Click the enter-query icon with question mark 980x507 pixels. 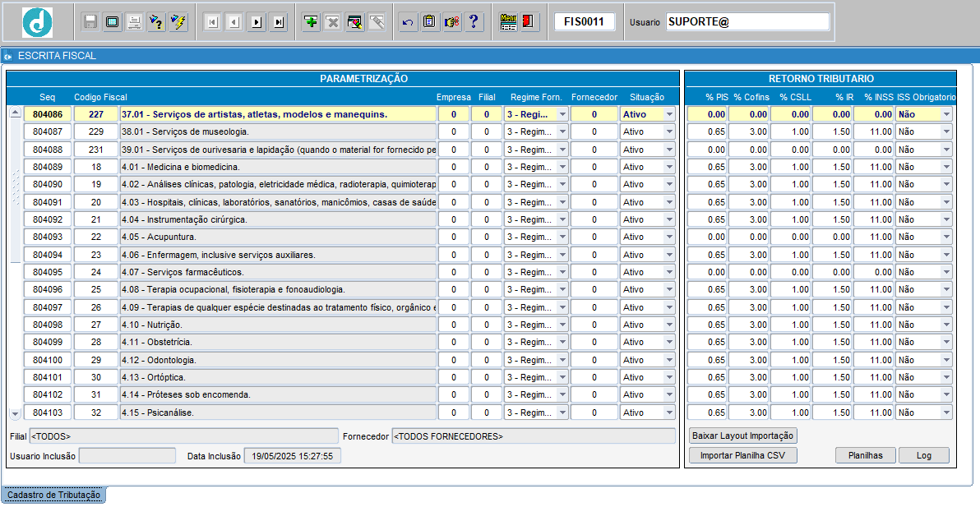tap(156, 22)
